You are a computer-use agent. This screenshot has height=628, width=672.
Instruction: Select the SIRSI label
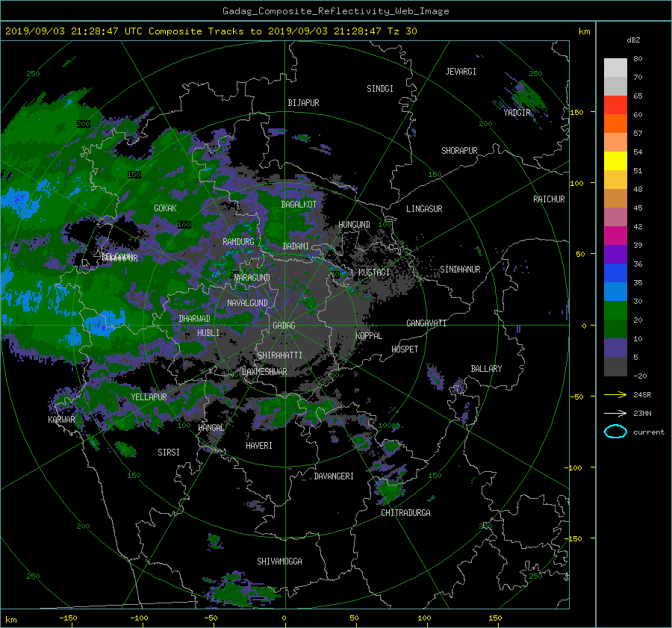(169, 453)
